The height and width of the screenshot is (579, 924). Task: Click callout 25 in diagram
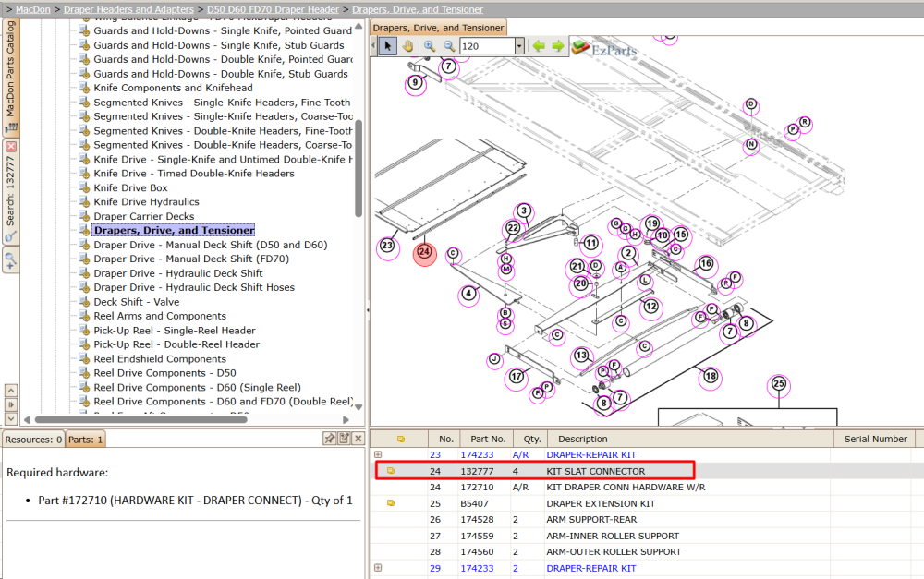click(x=779, y=384)
